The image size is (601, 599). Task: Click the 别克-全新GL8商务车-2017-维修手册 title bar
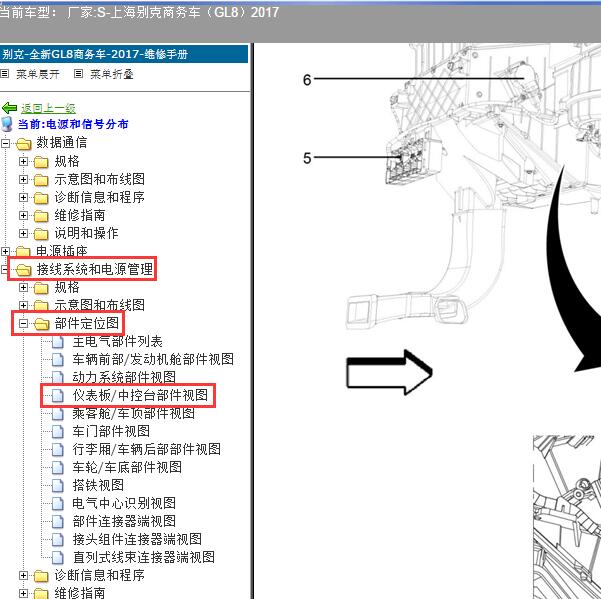(124, 54)
